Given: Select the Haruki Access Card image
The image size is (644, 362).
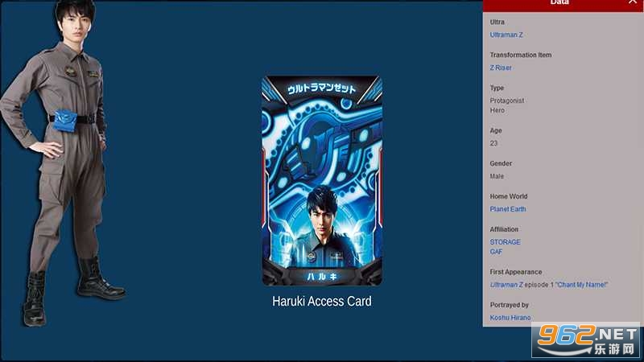Looking at the screenshot, I should point(321,181).
